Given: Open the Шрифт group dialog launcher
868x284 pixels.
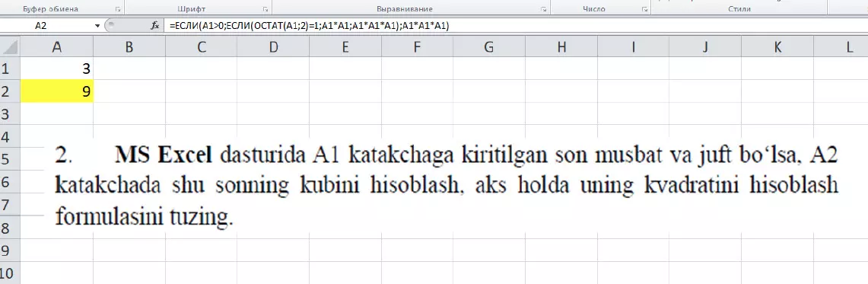Looking at the screenshot, I should pos(266,9).
